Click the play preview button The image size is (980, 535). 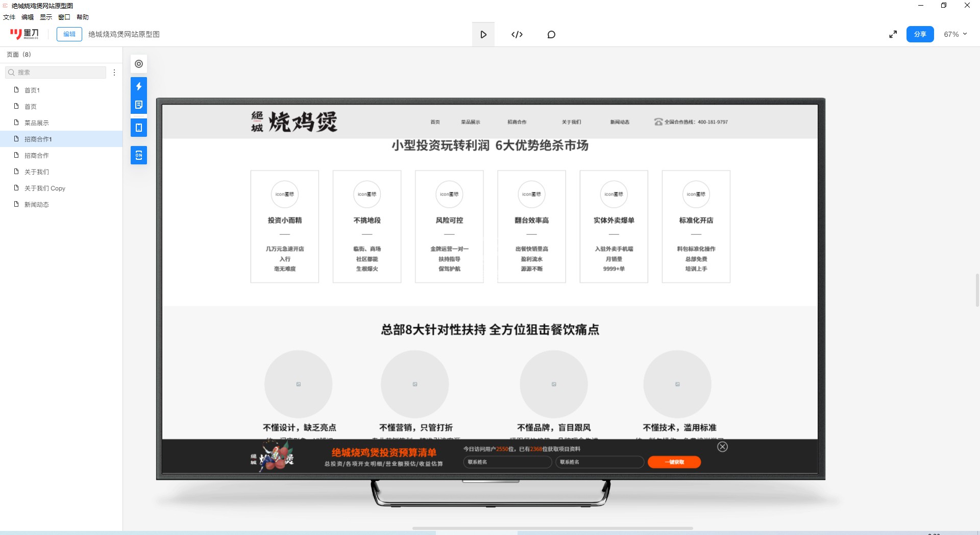483,35
